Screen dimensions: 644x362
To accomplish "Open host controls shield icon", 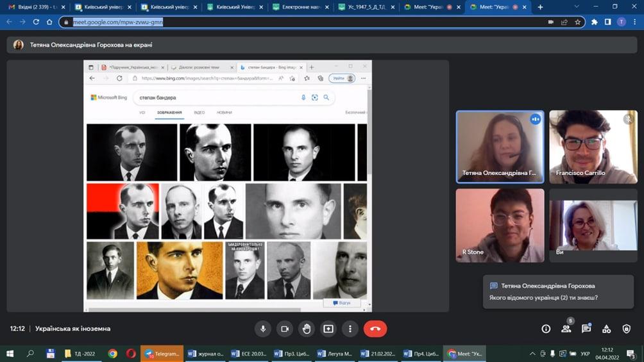I will [627, 329].
